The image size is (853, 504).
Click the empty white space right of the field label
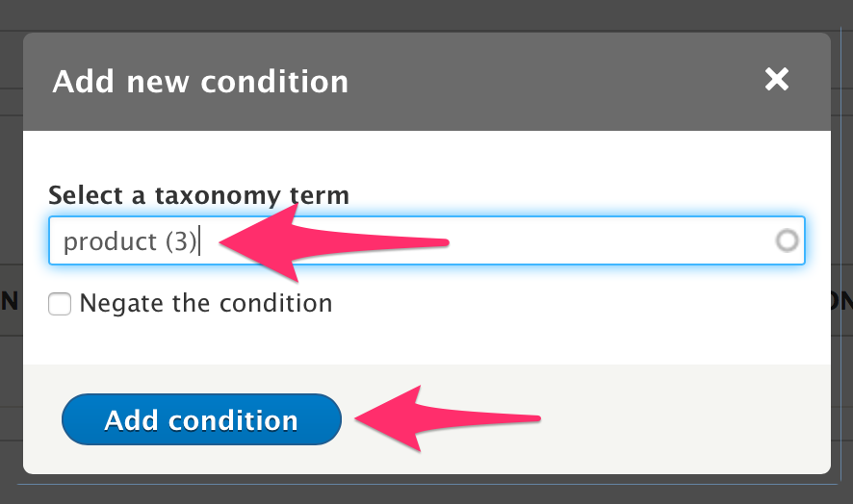578,195
